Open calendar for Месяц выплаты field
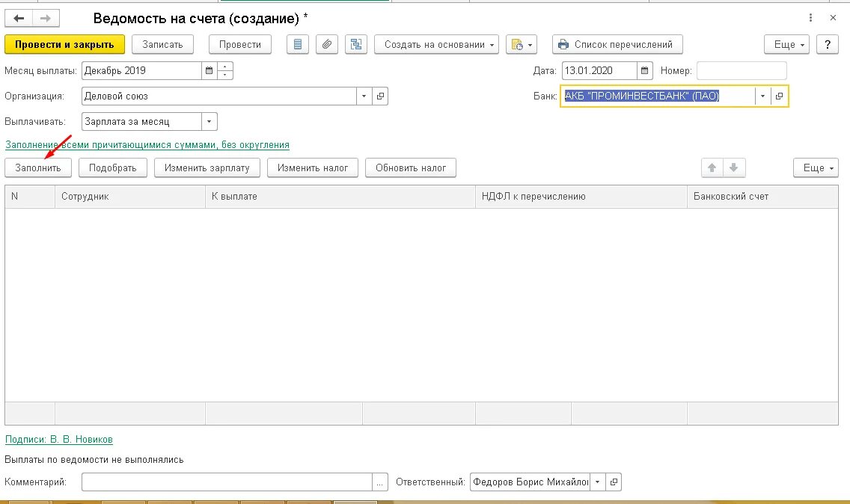 [210, 70]
